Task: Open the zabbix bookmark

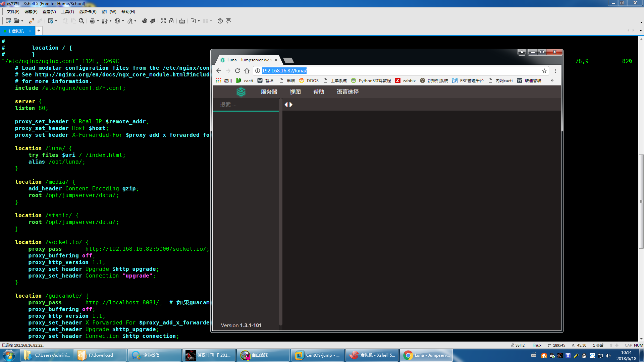Action: [x=406, y=80]
